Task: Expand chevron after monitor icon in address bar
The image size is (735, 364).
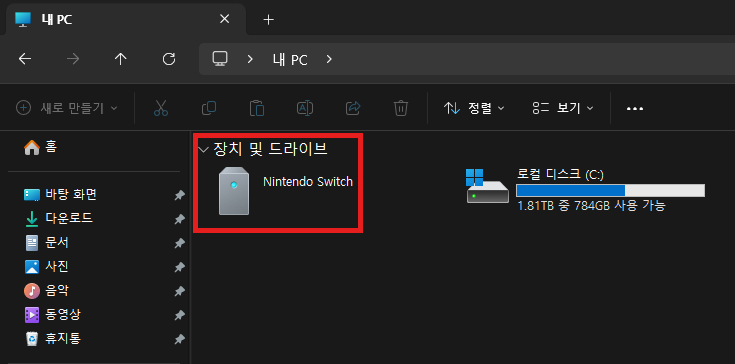Action: 250,59
